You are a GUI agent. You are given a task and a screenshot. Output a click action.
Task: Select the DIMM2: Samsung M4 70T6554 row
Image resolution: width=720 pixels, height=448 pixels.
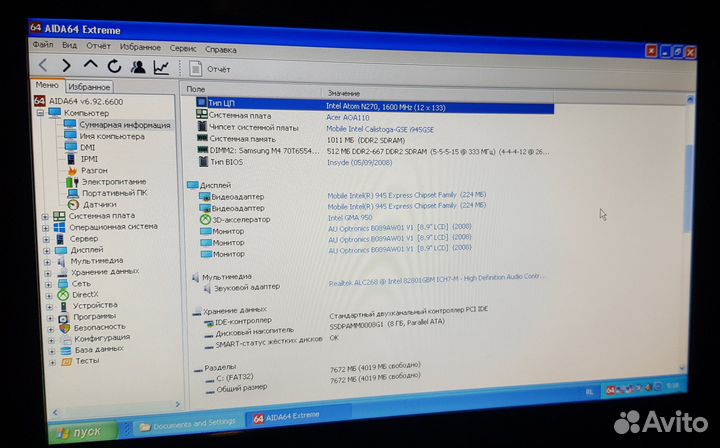coord(372,151)
